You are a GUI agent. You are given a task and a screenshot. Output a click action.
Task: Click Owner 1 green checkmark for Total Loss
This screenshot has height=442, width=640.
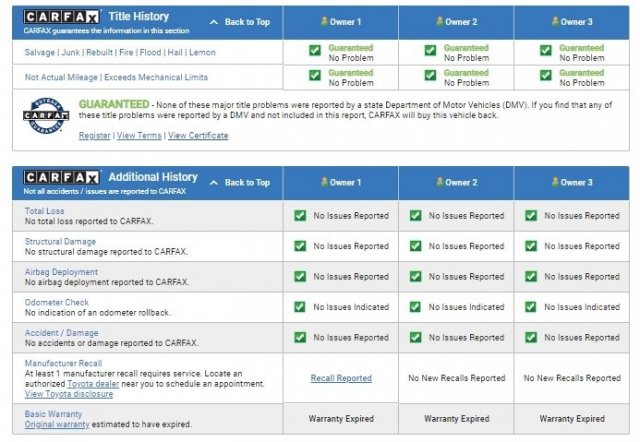coord(299,216)
